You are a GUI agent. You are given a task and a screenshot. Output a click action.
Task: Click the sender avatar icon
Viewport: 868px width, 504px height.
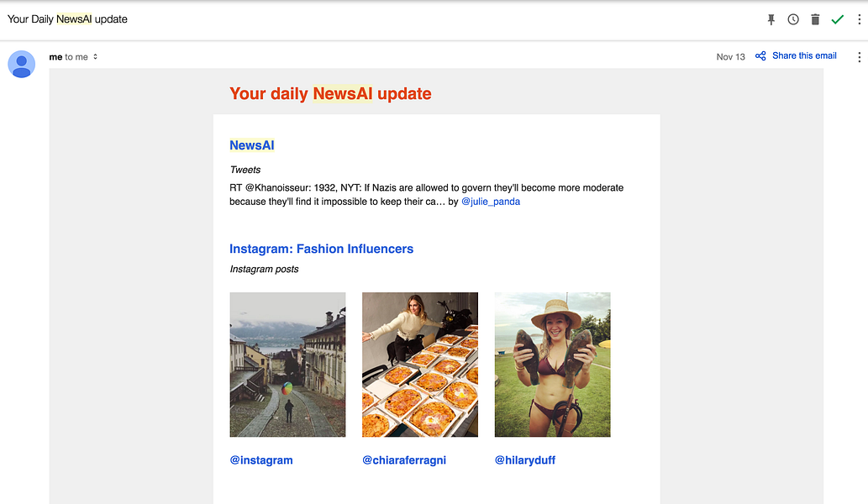click(x=22, y=64)
